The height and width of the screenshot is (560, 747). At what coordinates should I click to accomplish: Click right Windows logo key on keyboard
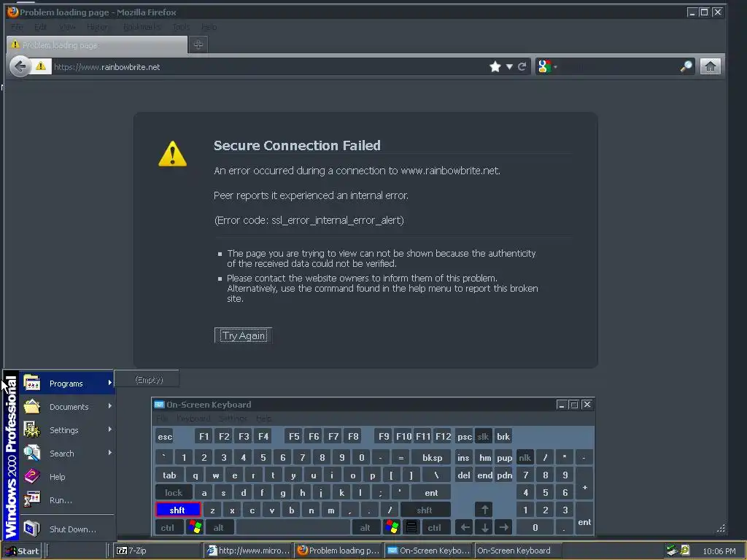392,528
